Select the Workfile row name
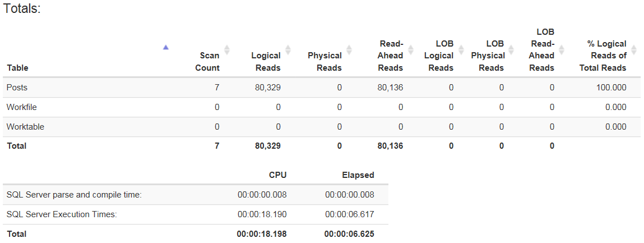The height and width of the screenshot is (243, 644). coord(21,107)
